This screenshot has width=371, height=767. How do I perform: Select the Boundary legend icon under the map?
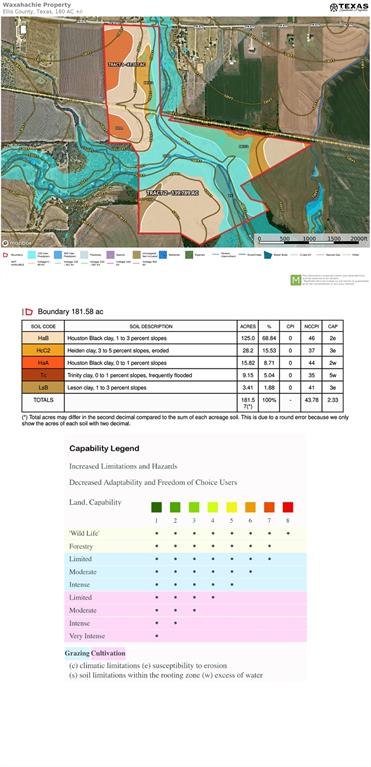click(x=6, y=255)
